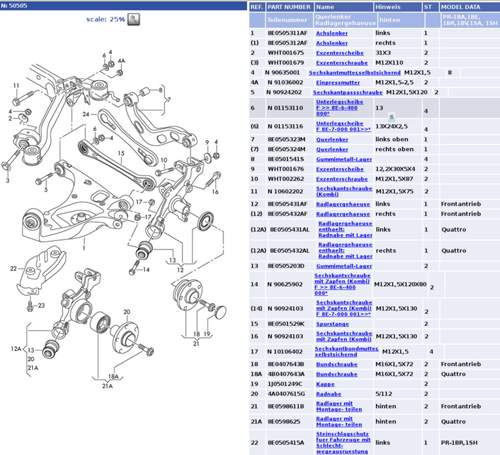Open Gummimetall-Lager link for 8E0505203D
Viewport: 500px width, 455px height.
coord(344,266)
